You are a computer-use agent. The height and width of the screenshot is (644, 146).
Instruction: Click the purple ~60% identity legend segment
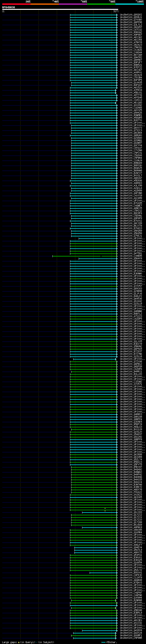(73, 4)
